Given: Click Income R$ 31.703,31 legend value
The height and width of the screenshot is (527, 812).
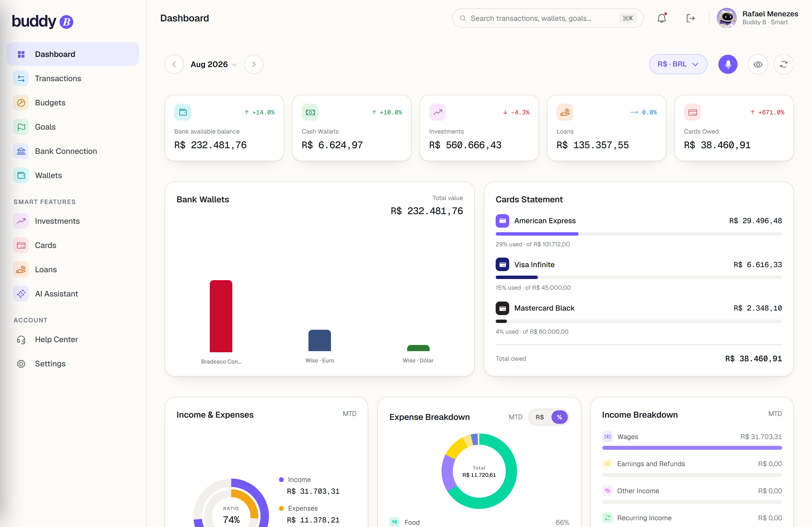Looking at the screenshot, I should (313, 491).
